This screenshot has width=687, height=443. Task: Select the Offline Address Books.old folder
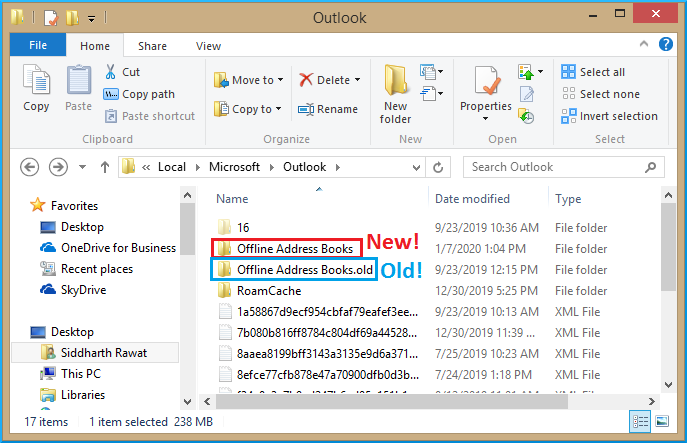294,269
